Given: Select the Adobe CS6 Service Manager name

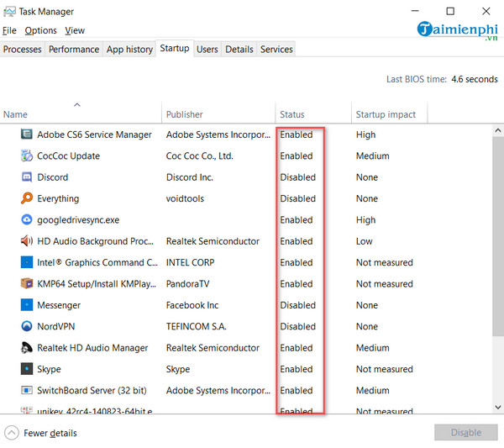Looking at the screenshot, I should pyautogui.click(x=94, y=134).
